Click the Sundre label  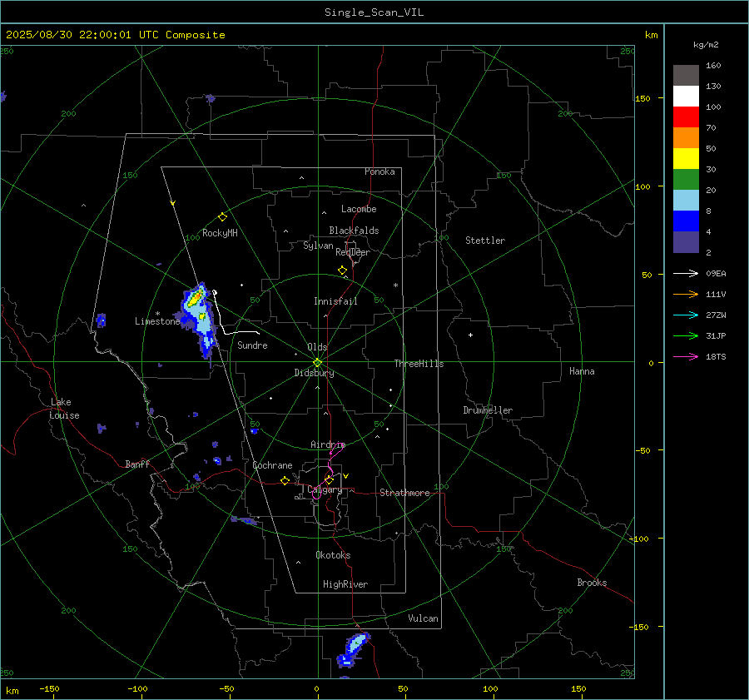(252, 345)
